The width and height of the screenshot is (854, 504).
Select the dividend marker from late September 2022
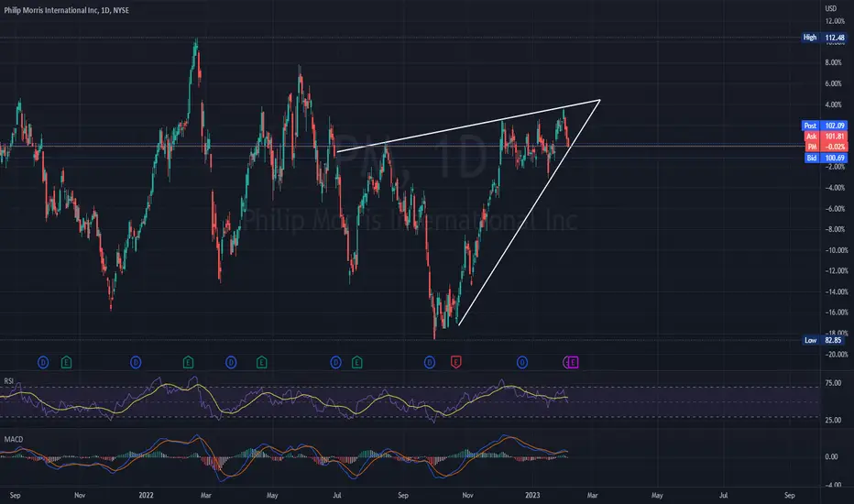coord(429,362)
